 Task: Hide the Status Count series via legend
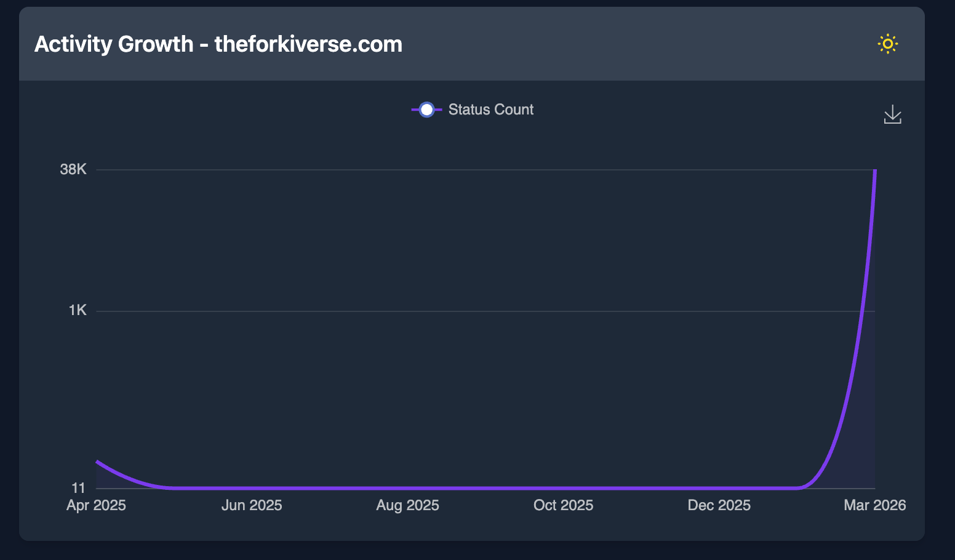click(490, 109)
